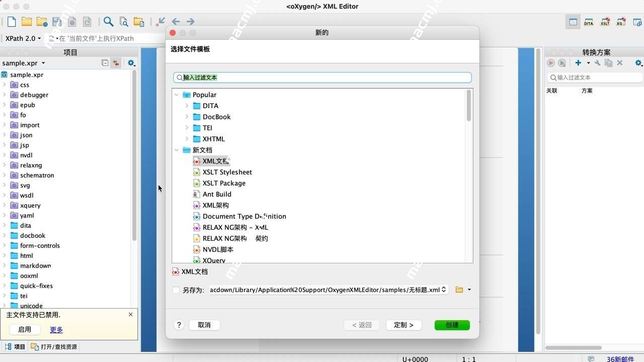The width and height of the screenshot is (644, 362).
Task: Select the XSLT Package template
Action: pos(219,183)
